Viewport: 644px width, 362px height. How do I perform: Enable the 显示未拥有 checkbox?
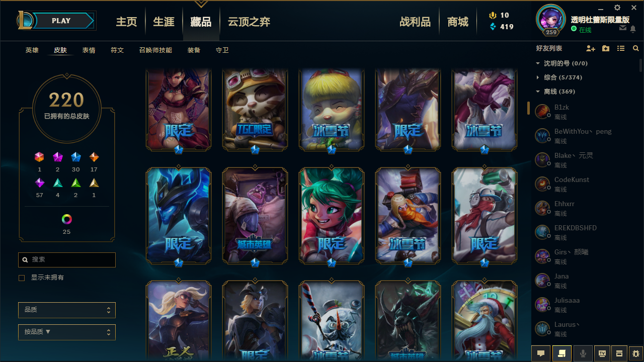tap(22, 278)
